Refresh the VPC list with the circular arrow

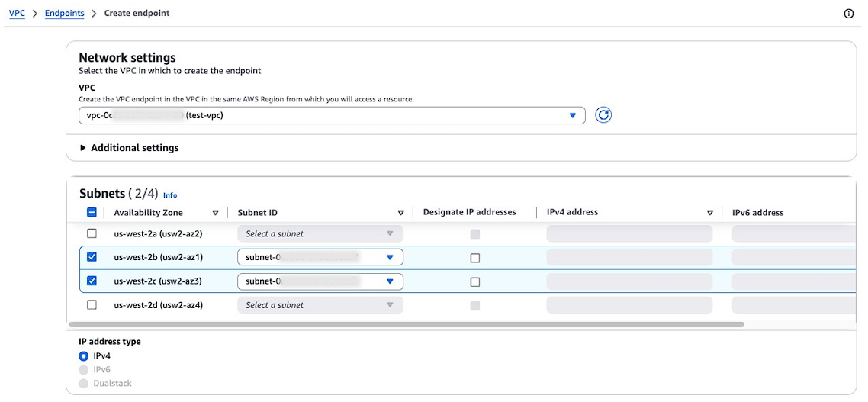pyautogui.click(x=603, y=115)
